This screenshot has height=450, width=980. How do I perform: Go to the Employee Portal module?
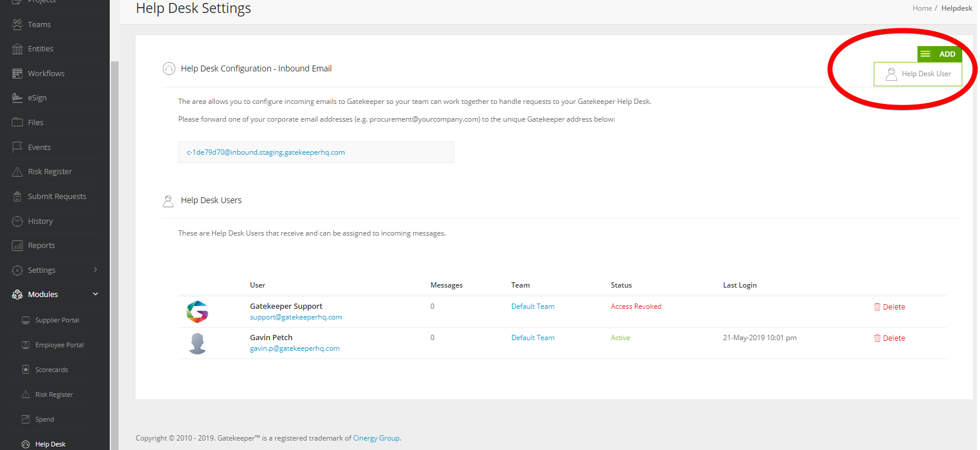[60, 345]
